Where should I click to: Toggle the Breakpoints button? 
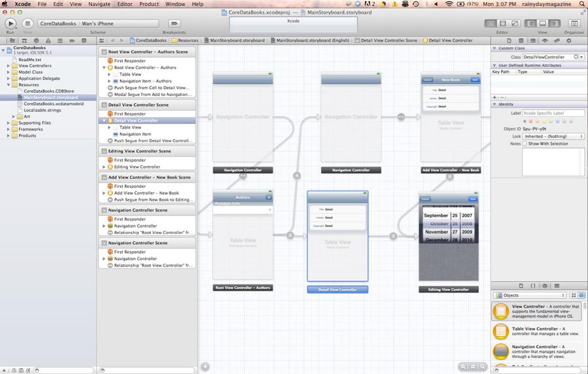(x=174, y=24)
